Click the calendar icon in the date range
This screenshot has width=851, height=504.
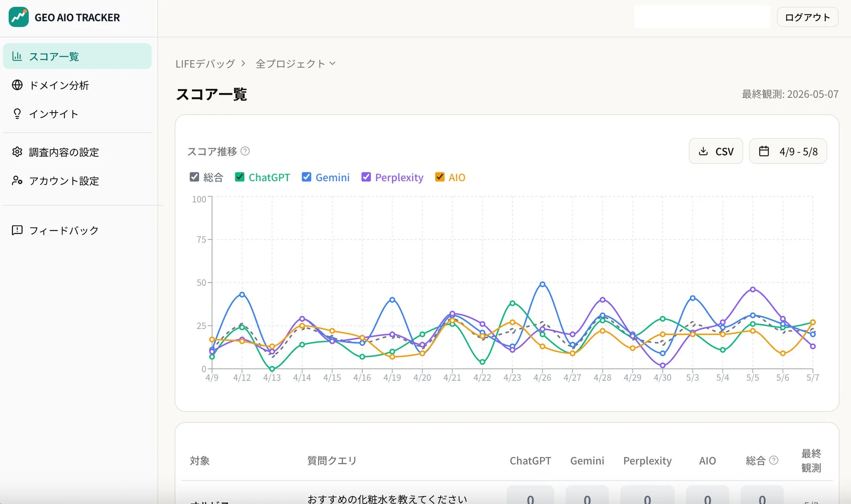pyautogui.click(x=764, y=151)
